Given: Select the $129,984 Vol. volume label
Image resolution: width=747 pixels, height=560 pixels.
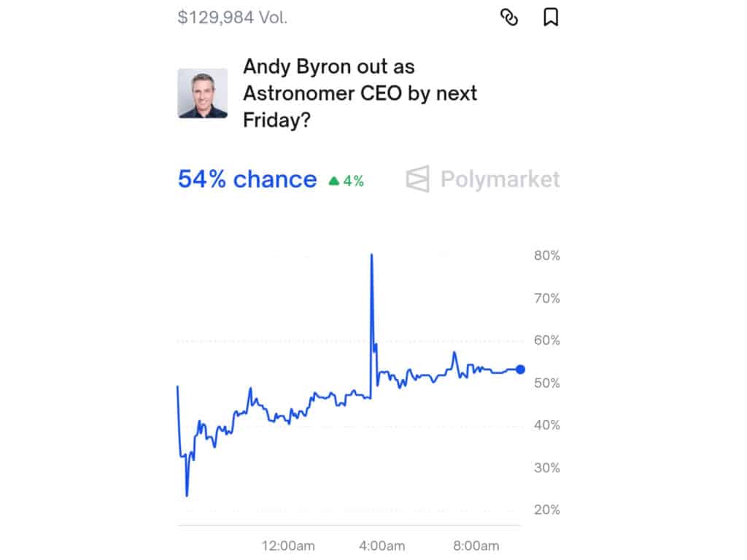Looking at the screenshot, I should [233, 17].
